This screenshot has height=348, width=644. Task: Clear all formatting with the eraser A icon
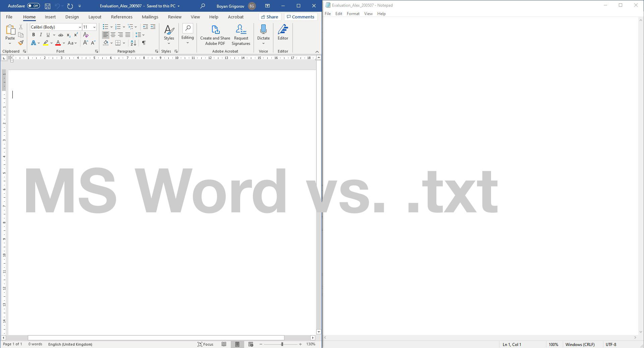86,35
